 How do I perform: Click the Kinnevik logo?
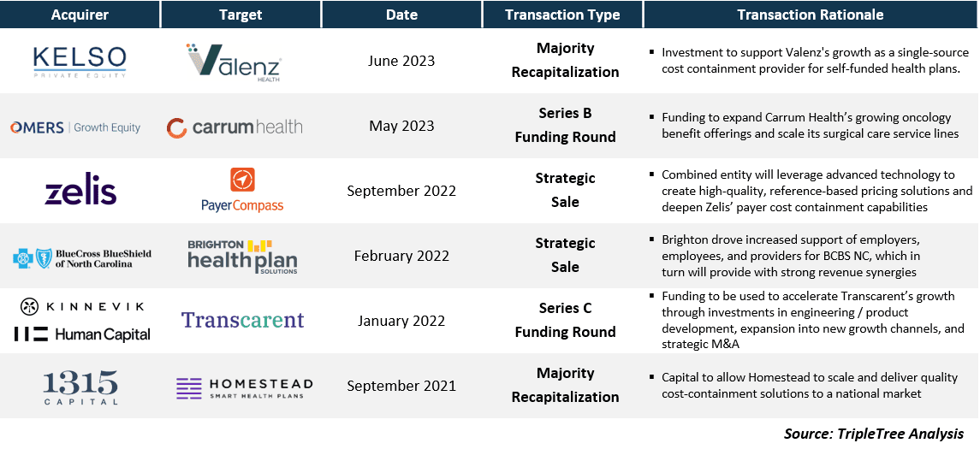[x=82, y=306]
